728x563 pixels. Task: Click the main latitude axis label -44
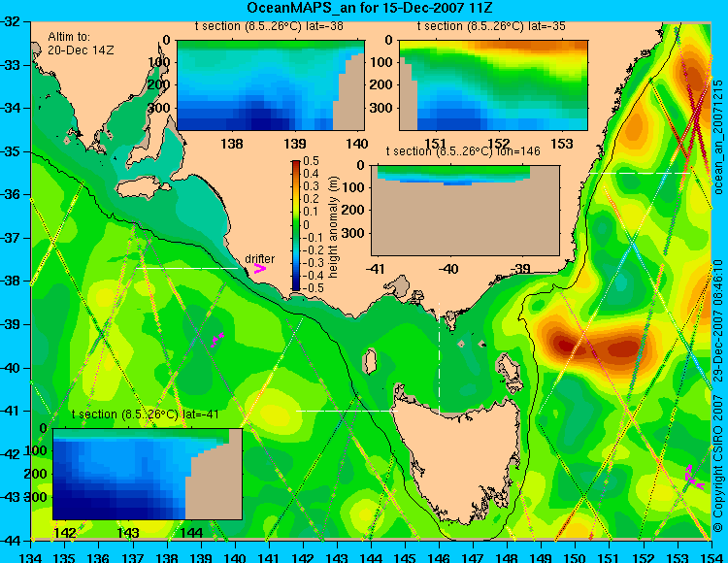coord(12,541)
